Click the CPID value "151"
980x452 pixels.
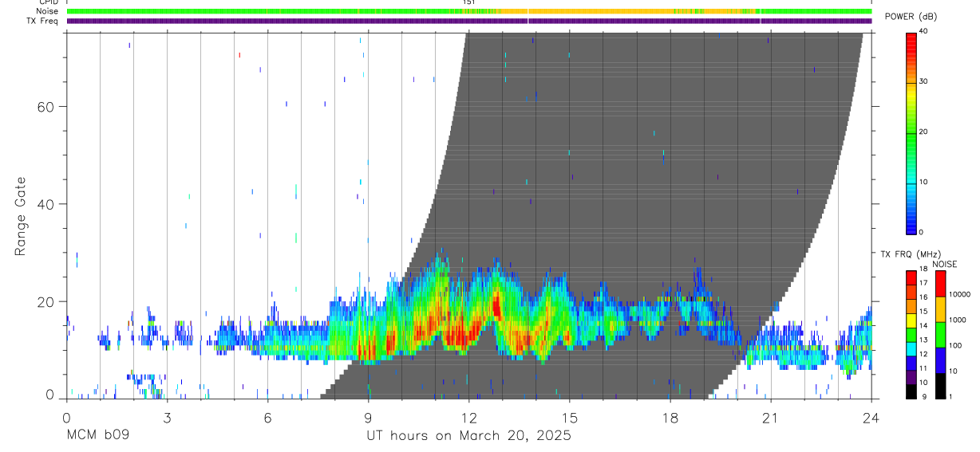coord(469,3)
